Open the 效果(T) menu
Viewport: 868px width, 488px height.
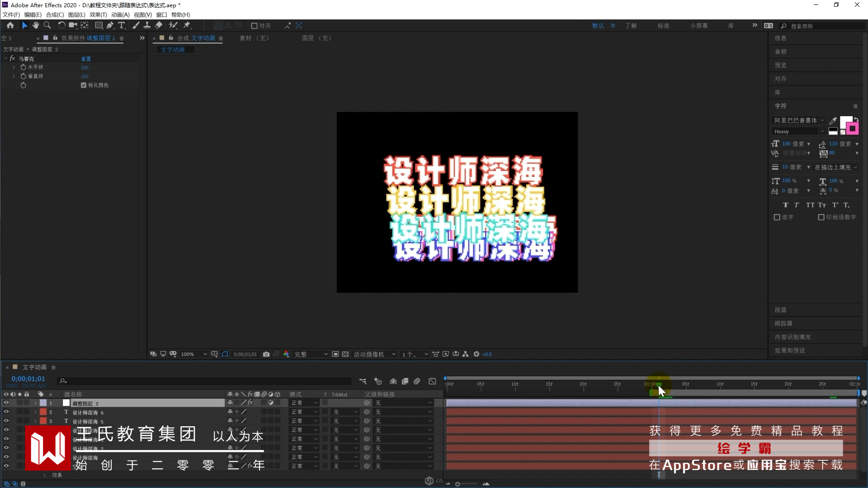coord(98,15)
